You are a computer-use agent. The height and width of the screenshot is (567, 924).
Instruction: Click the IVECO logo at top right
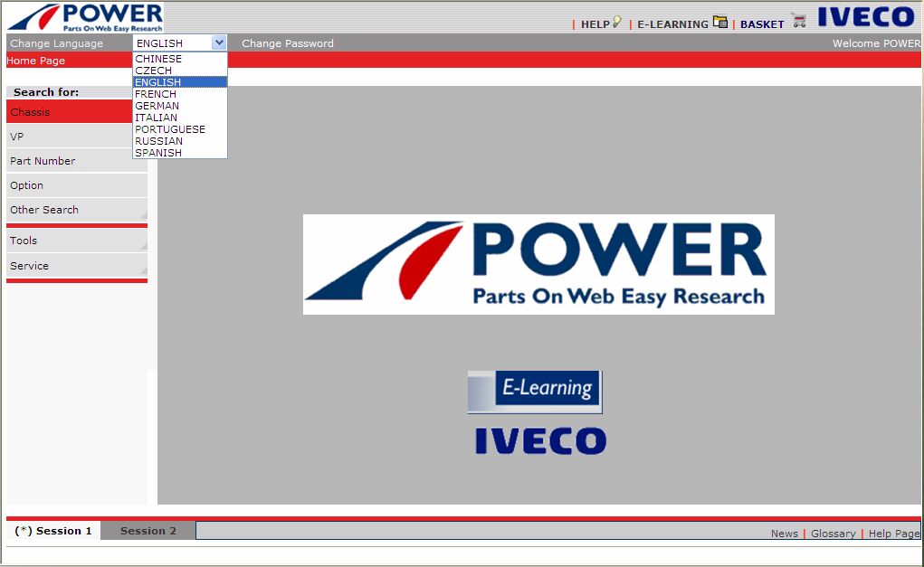(x=866, y=16)
